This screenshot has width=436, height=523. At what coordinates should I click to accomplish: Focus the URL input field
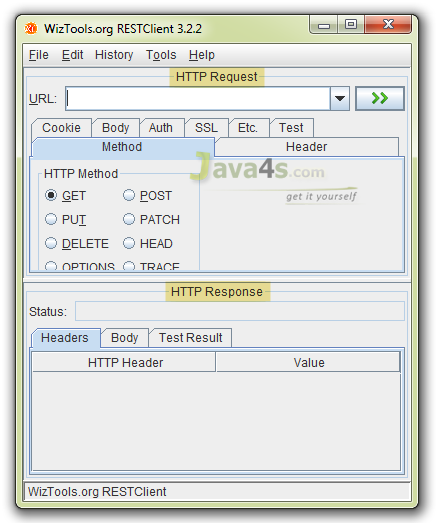click(198, 99)
